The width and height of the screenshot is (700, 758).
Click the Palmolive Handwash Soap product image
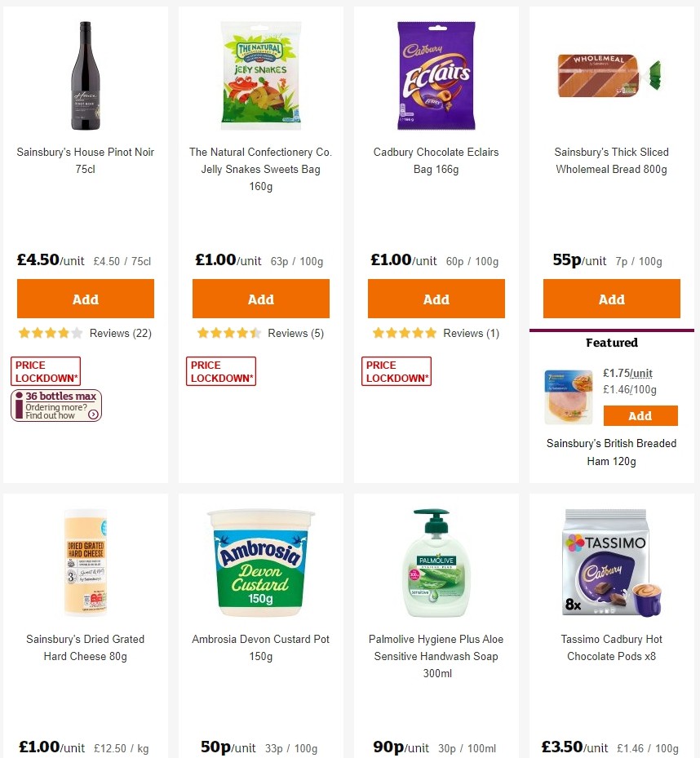(436, 563)
